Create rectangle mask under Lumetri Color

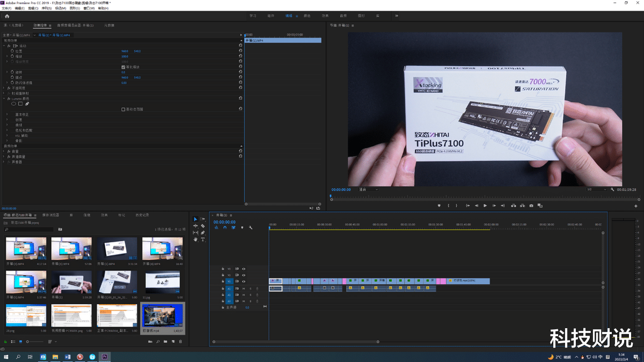20,104
